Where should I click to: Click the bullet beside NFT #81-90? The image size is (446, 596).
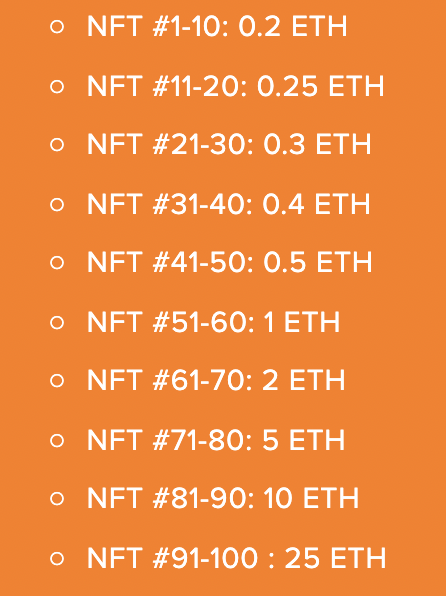coord(57,498)
